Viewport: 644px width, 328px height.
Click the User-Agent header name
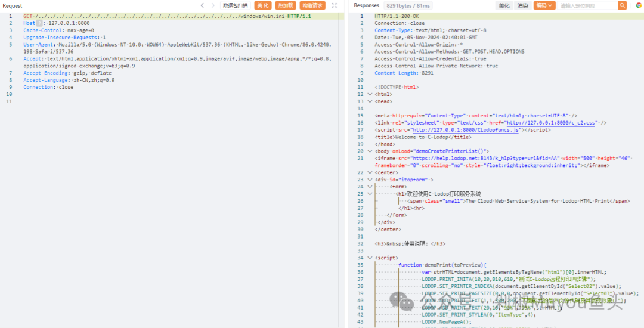point(37,44)
